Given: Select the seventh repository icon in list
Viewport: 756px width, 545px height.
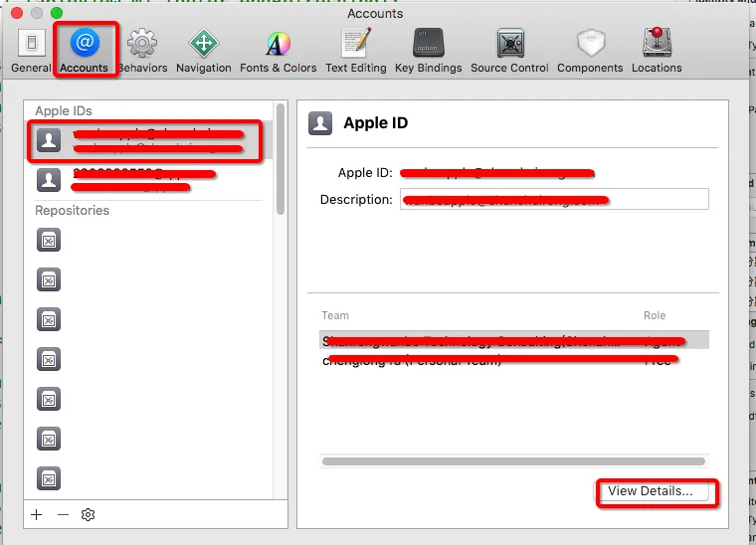Looking at the screenshot, I should coord(49,478).
